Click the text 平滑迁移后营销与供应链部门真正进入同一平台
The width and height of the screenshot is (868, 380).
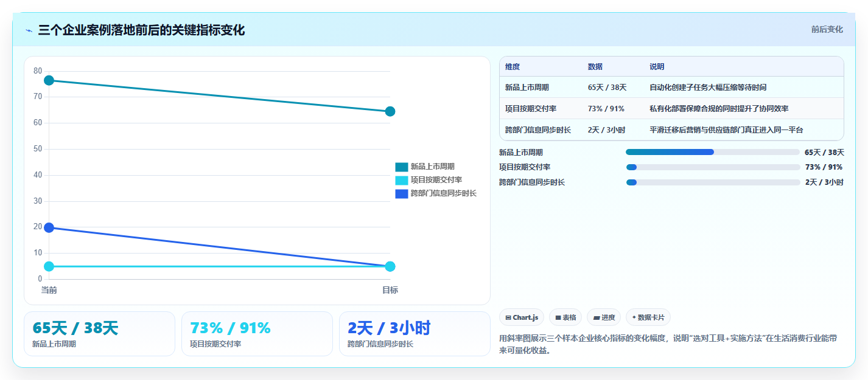(726, 130)
